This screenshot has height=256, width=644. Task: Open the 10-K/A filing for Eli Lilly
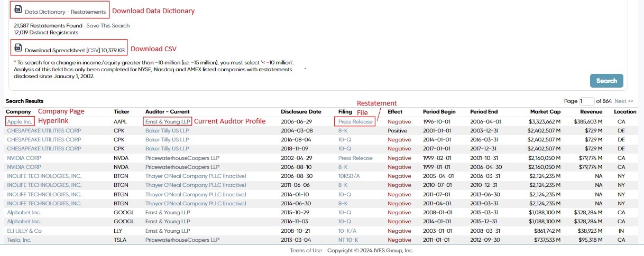tap(347, 231)
